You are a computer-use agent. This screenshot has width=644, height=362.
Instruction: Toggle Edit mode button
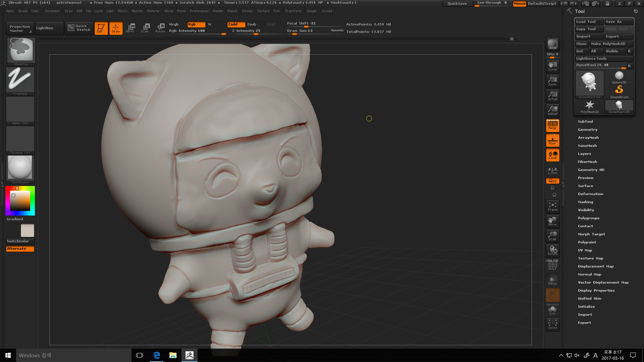coord(101,28)
